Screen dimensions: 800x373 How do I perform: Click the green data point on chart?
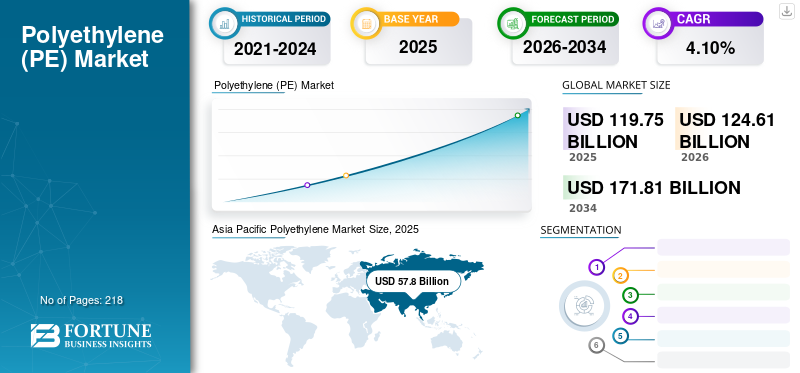(517, 115)
